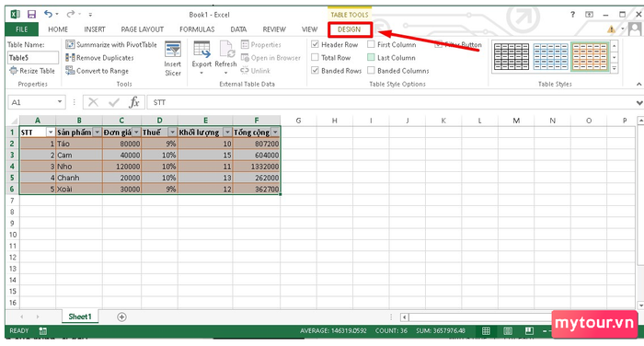Enable the Last Column checkbox
The width and height of the screenshot is (644, 346).
coord(371,58)
